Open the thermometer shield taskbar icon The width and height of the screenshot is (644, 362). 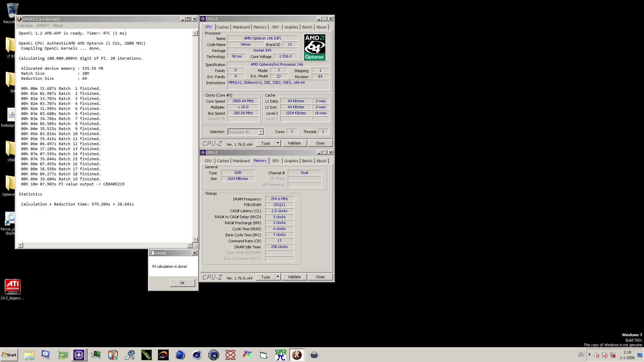coord(113,355)
